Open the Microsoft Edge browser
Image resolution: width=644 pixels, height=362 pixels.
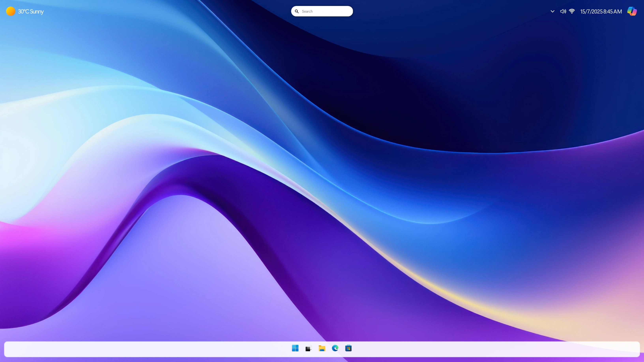point(335,348)
